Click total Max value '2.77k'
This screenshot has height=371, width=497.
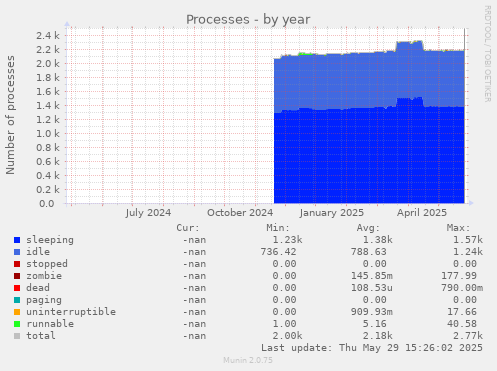coord(468,336)
